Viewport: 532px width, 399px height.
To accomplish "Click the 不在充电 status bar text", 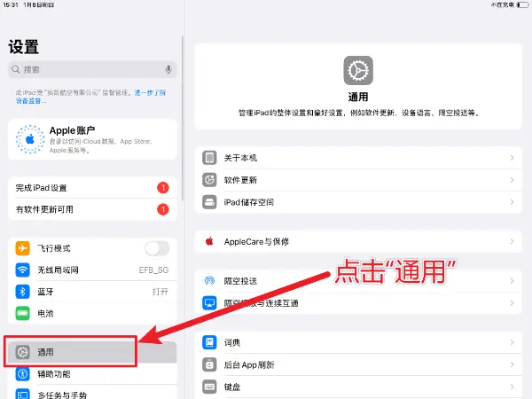I will pyautogui.click(x=503, y=4).
